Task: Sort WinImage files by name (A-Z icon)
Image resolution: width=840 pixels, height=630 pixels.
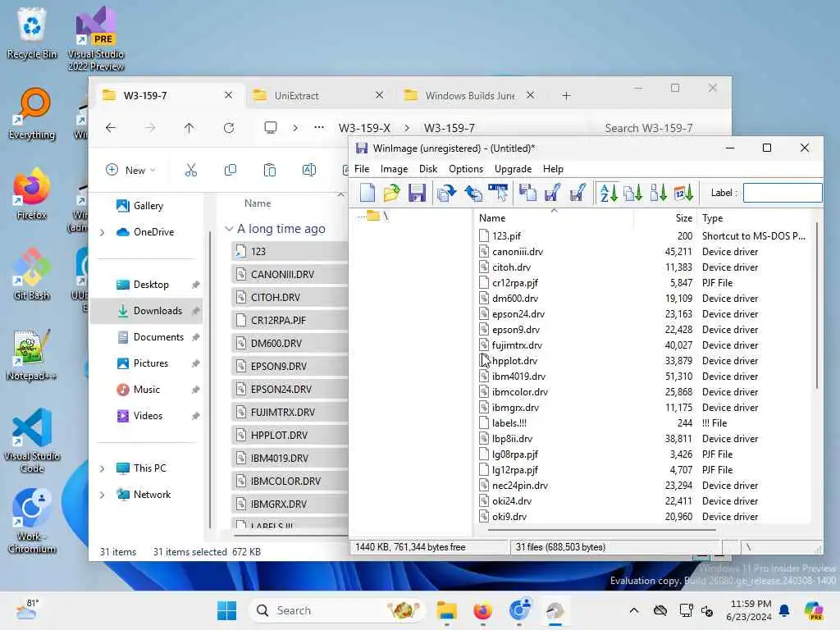Action: coord(609,193)
